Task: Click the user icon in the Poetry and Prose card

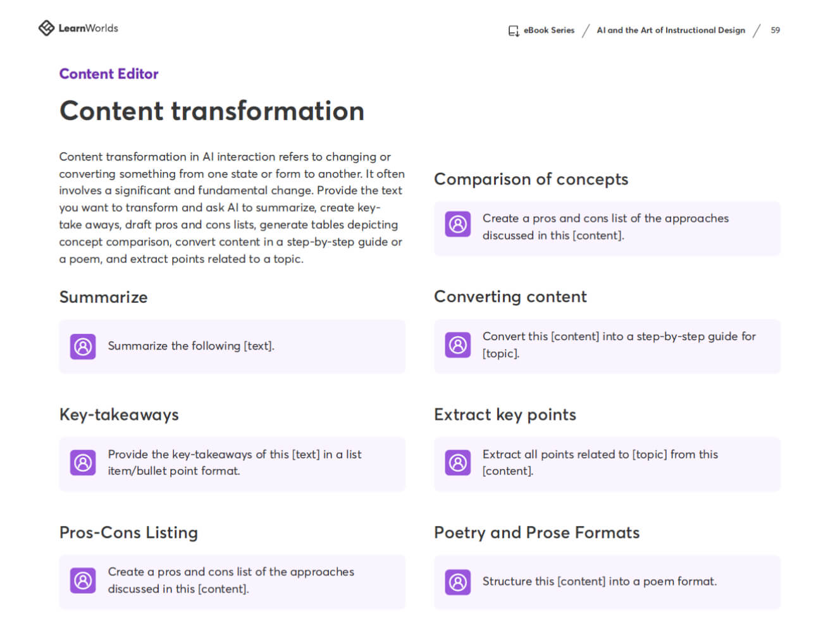Action: click(458, 582)
